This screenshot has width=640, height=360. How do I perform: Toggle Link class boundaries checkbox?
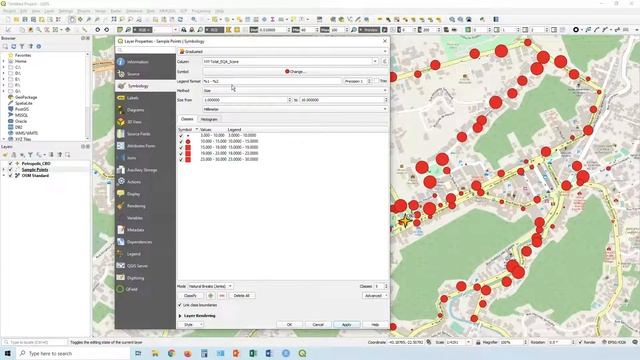180,305
